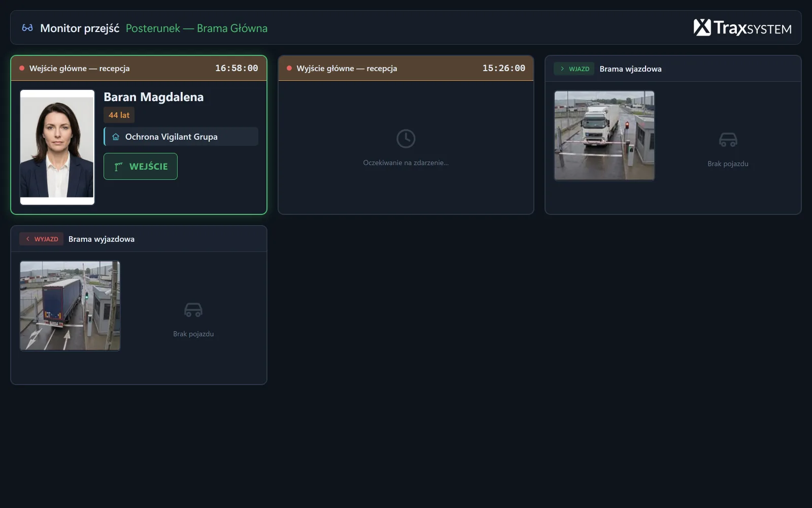This screenshot has width=812, height=508.
Task: Click the Brama wyjazdowa panel title
Action: 101,239
